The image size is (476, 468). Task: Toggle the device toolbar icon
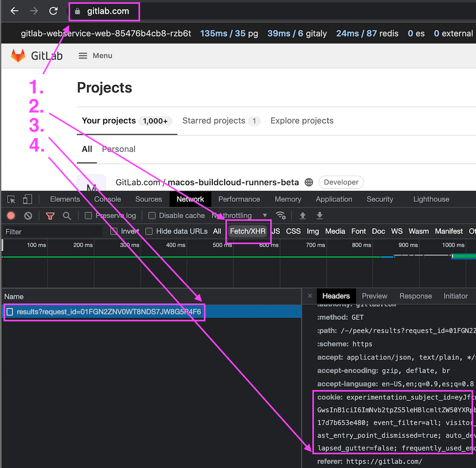(x=27, y=199)
